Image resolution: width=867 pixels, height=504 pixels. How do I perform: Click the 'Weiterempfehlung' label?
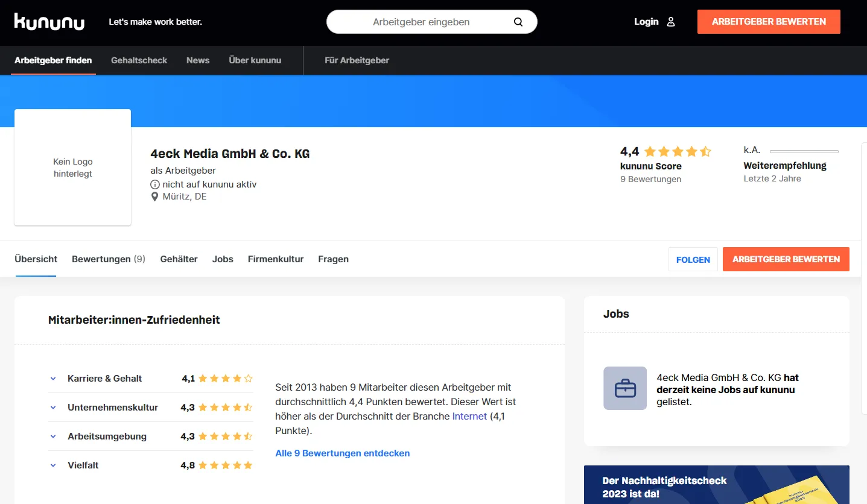click(785, 165)
